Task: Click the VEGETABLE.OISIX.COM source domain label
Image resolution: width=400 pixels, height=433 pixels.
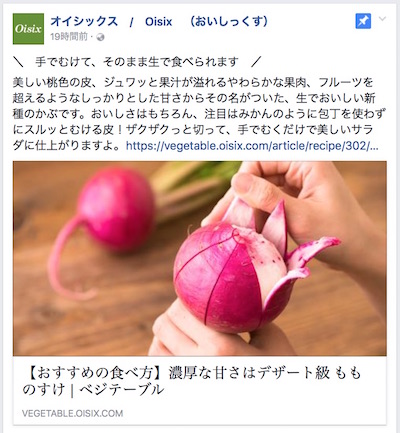Action: point(72,414)
